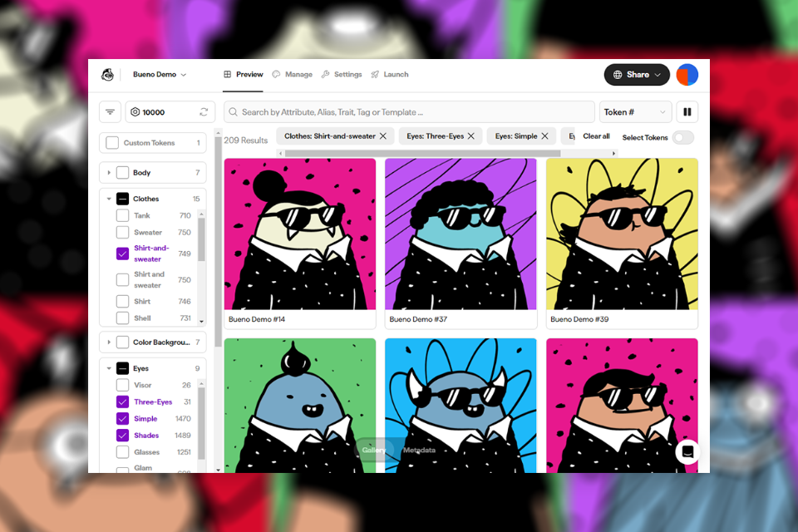This screenshot has width=798, height=532.
Task: Check the Shirt 746 checkbox
Action: [123, 302]
